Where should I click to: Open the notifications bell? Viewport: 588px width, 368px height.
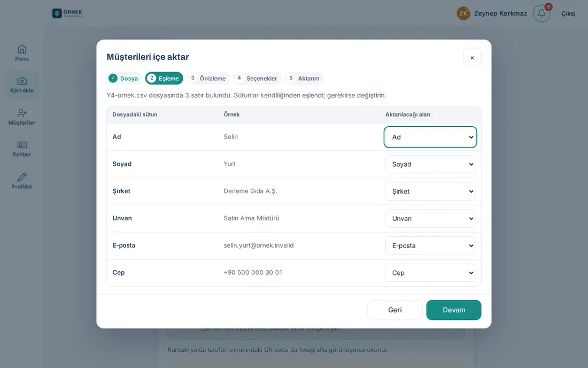tap(541, 13)
